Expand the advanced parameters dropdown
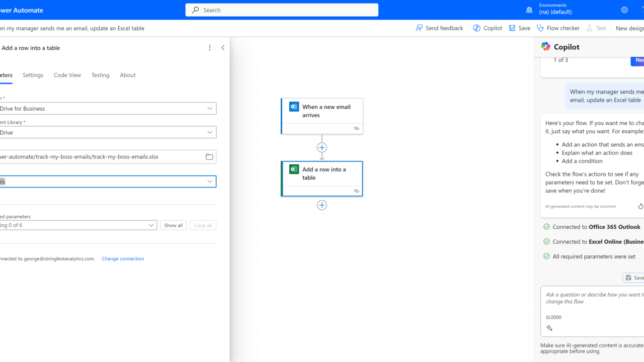Viewport: 644px width, 362px height. click(151, 225)
